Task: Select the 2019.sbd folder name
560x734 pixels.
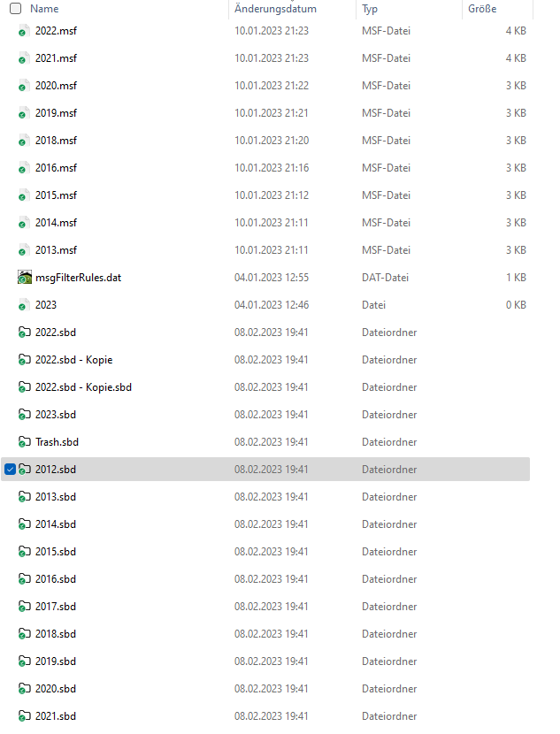Action: [x=56, y=661]
